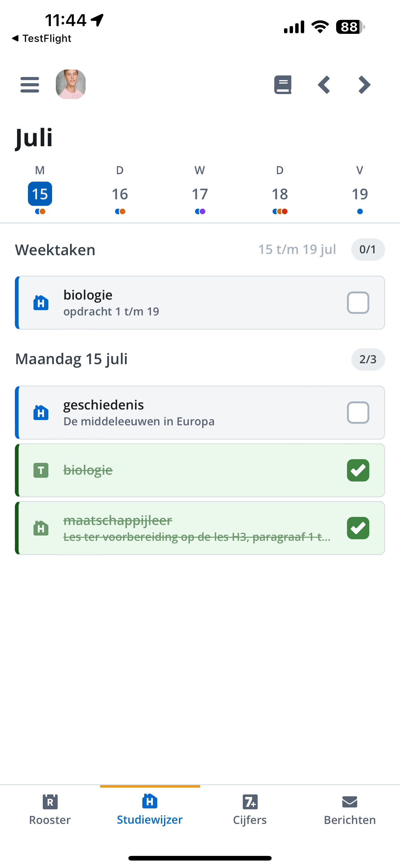Open the hamburger menu
This screenshot has width=400, height=868.
point(30,84)
